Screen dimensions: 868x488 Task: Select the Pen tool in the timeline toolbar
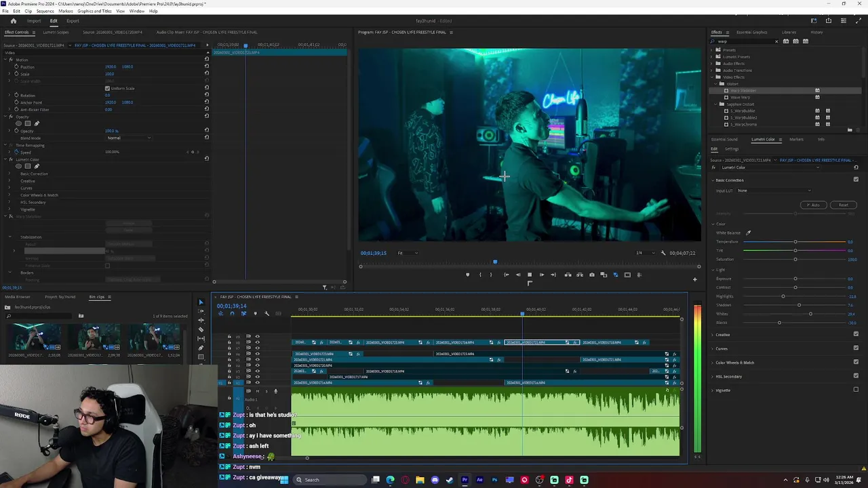[x=201, y=348]
